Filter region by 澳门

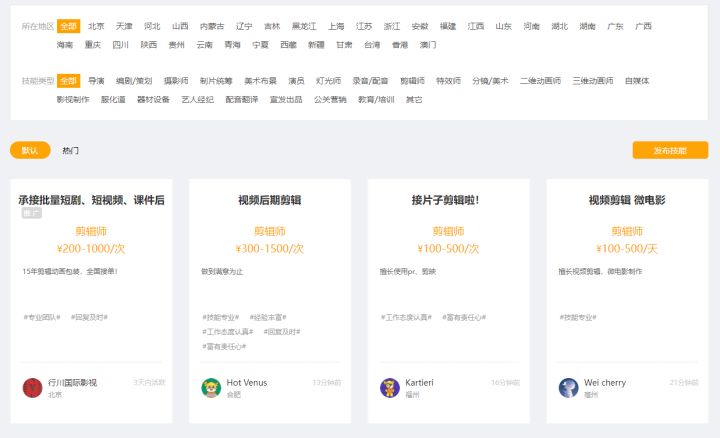pos(428,45)
